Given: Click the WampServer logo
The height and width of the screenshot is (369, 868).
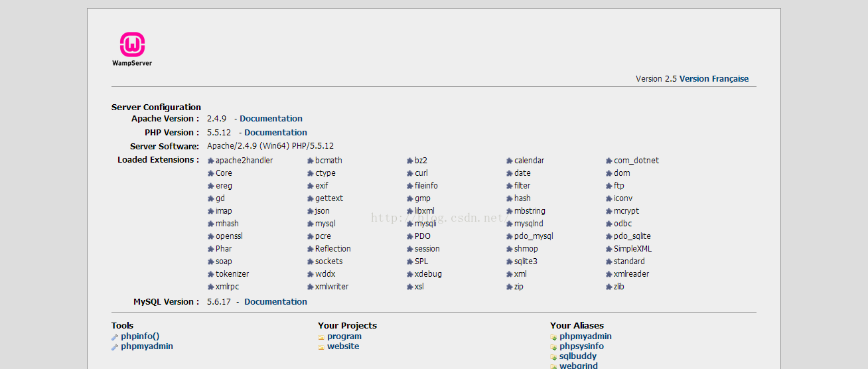Looking at the screenshot, I should coord(132,49).
